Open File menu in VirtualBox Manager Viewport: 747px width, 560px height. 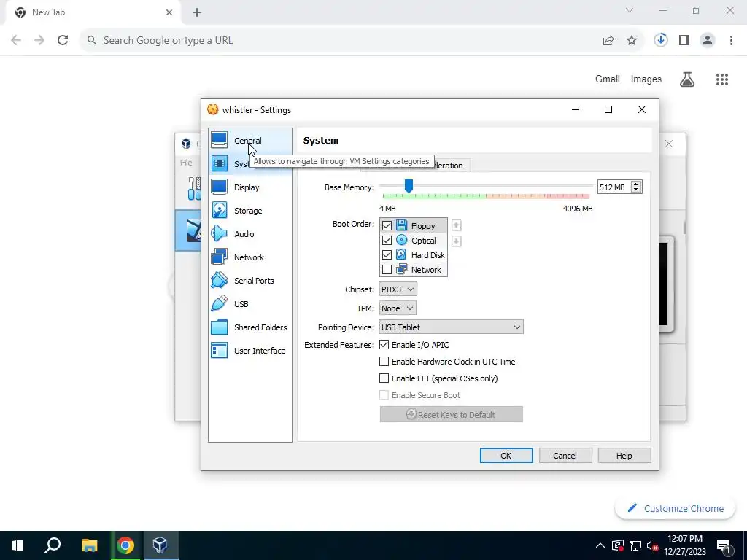pos(186,163)
